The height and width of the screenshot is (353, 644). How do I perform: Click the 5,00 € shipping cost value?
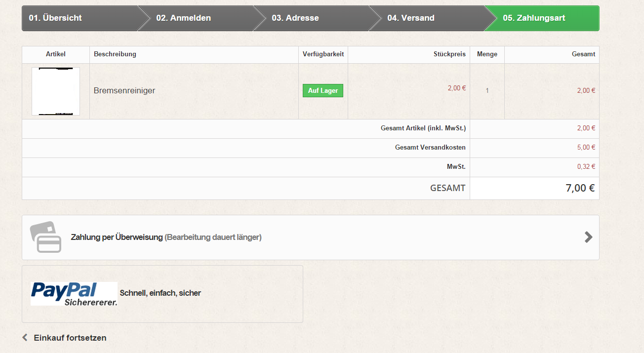tap(586, 148)
